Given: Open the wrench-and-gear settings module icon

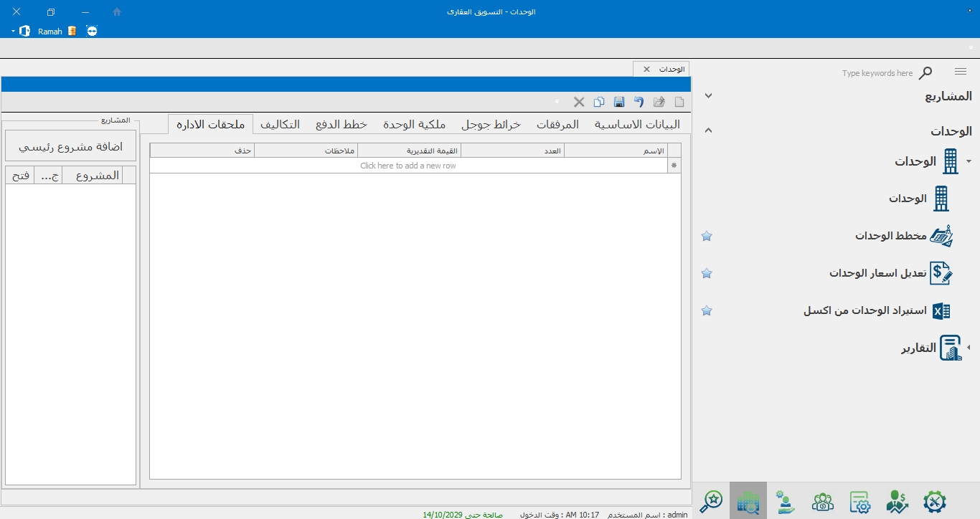Looking at the screenshot, I should coord(935,501).
